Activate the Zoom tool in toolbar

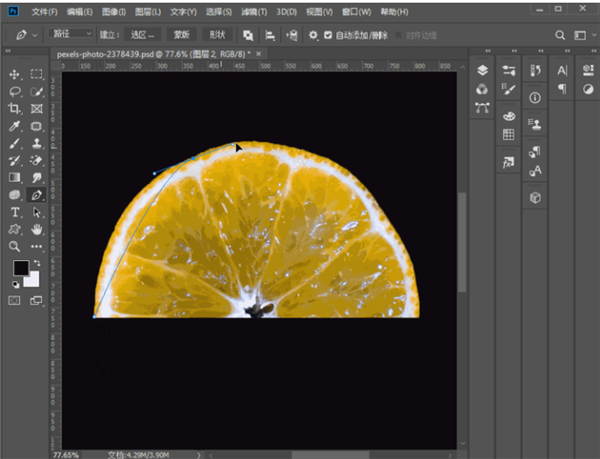[16, 246]
